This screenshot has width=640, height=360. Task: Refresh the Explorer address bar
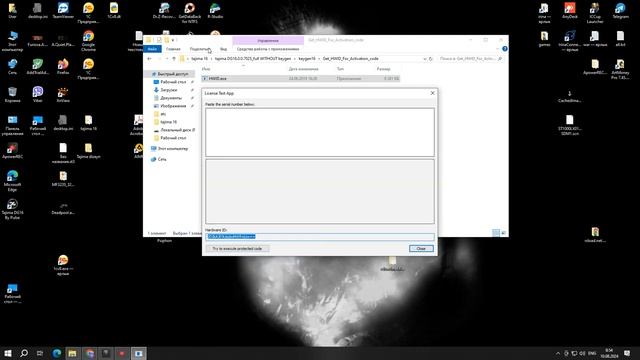[431, 59]
